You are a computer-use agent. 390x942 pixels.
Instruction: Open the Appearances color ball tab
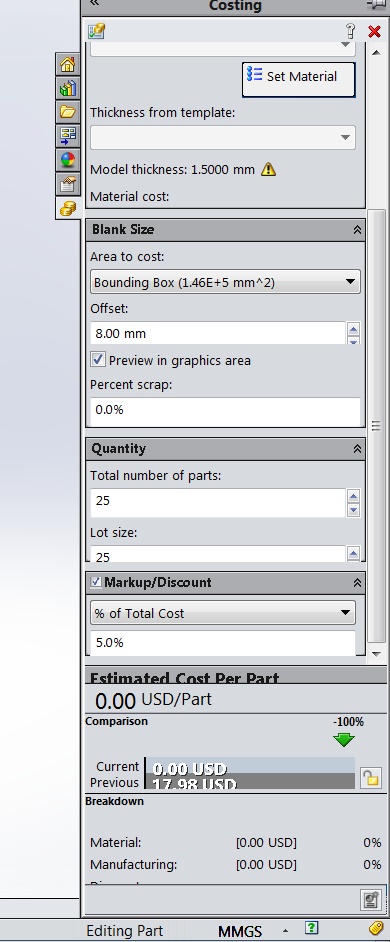click(x=68, y=160)
